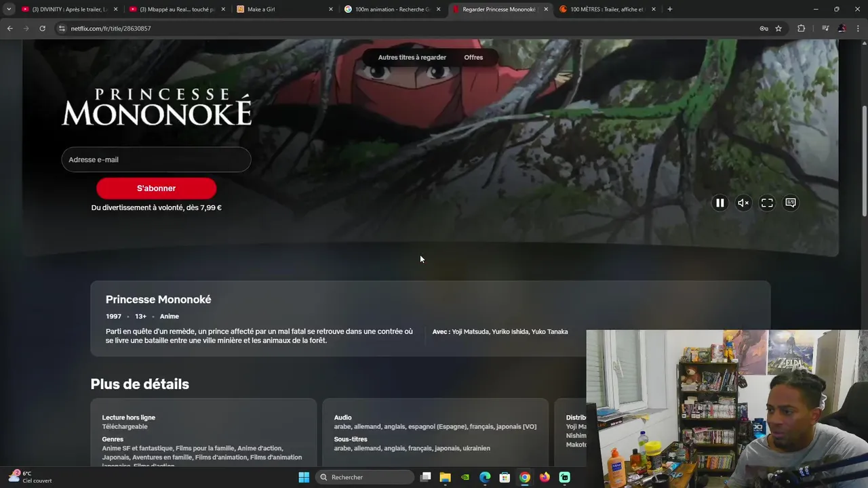The height and width of the screenshot is (488, 868).
Task: Launch Firefox from the taskbar
Action: point(545,477)
